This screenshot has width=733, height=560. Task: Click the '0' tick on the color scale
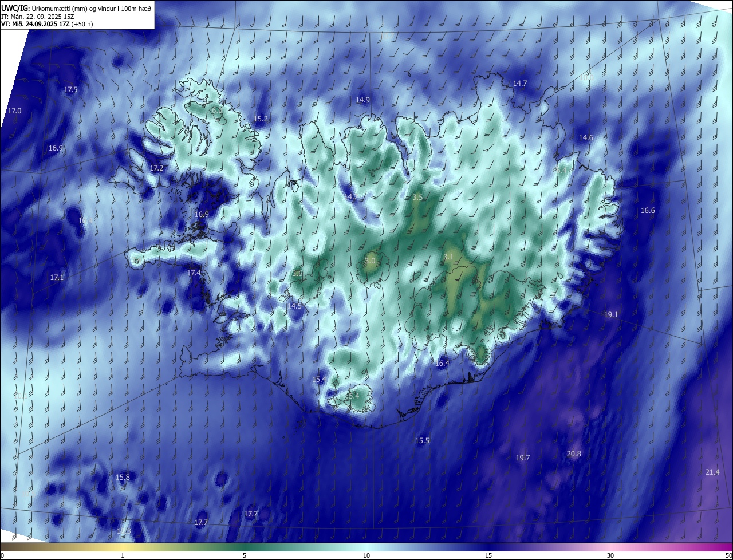(x=2, y=555)
